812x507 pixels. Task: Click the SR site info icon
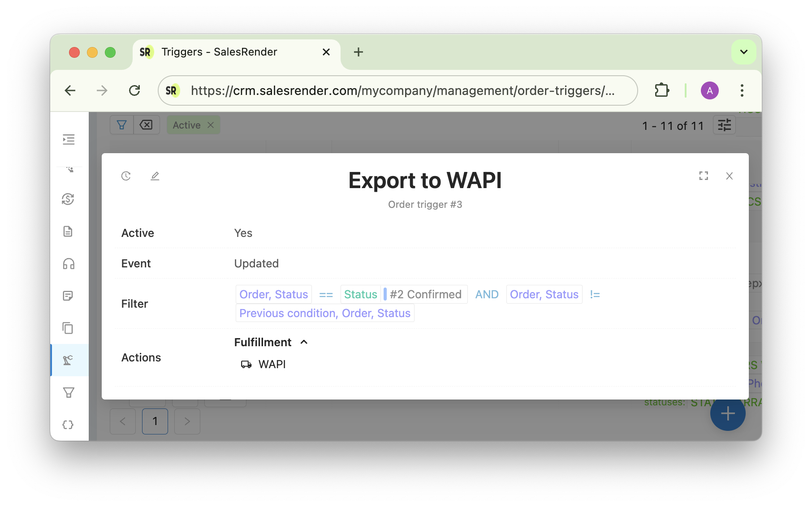[x=172, y=90]
